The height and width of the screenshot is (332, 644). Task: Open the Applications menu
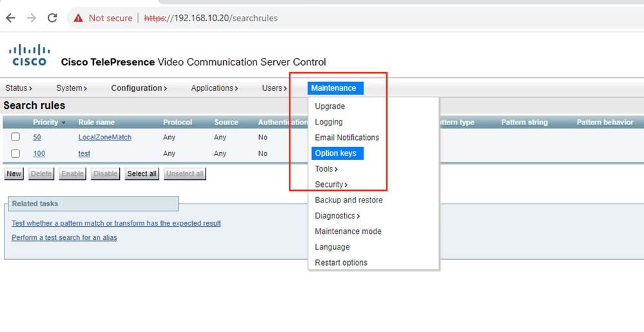215,88
